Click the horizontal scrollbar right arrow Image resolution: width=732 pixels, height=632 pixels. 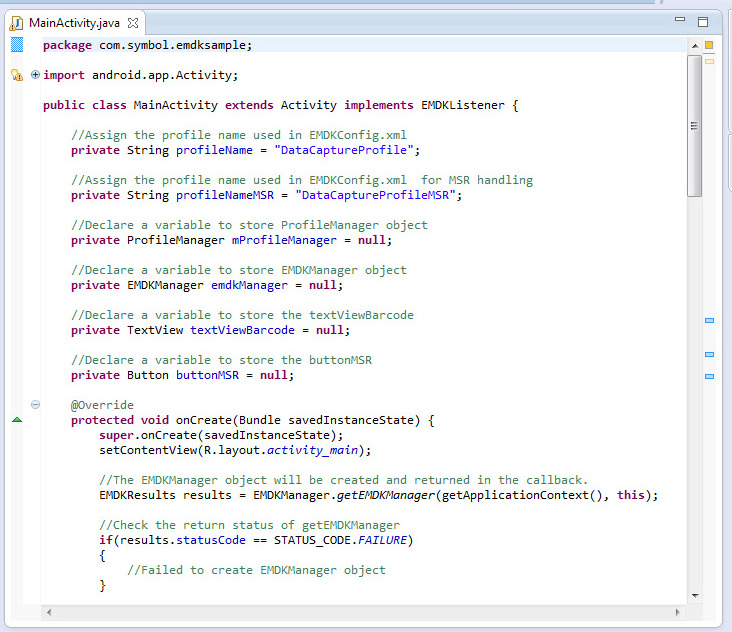click(679, 610)
